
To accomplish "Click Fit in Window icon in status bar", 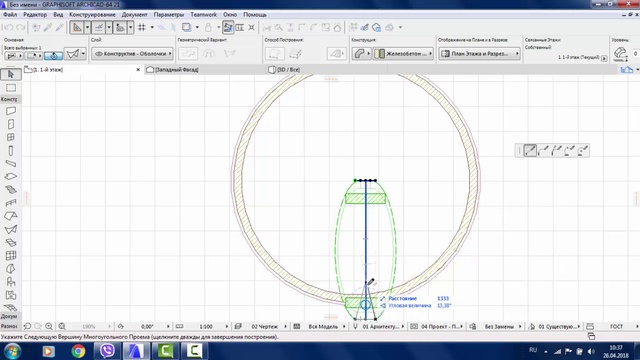I will (62, 327).
